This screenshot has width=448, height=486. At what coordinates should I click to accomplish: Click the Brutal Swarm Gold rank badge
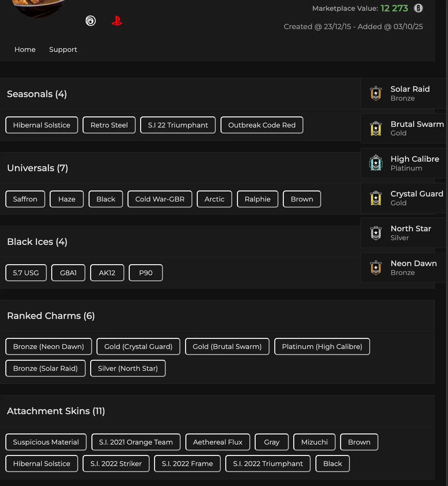coord(376,128)
